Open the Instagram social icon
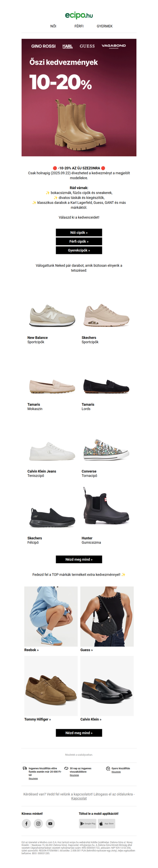 click(x=38, y=823)
